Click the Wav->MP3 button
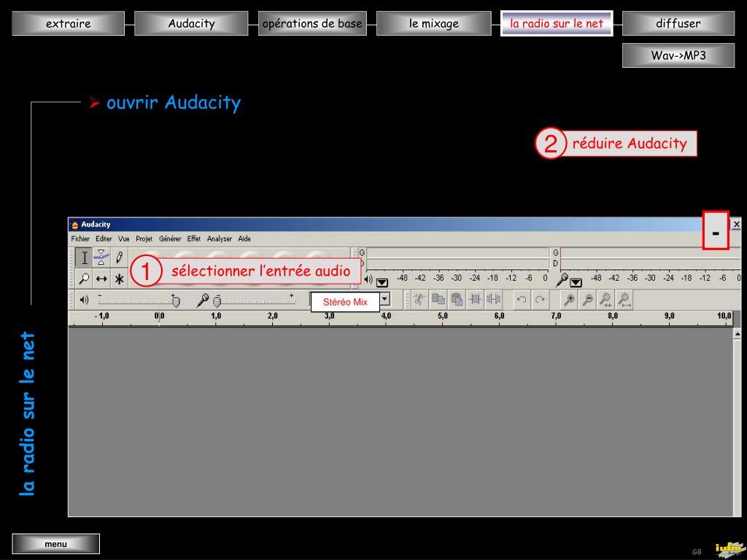Screen dimensions: 747x560 point(678,55)
